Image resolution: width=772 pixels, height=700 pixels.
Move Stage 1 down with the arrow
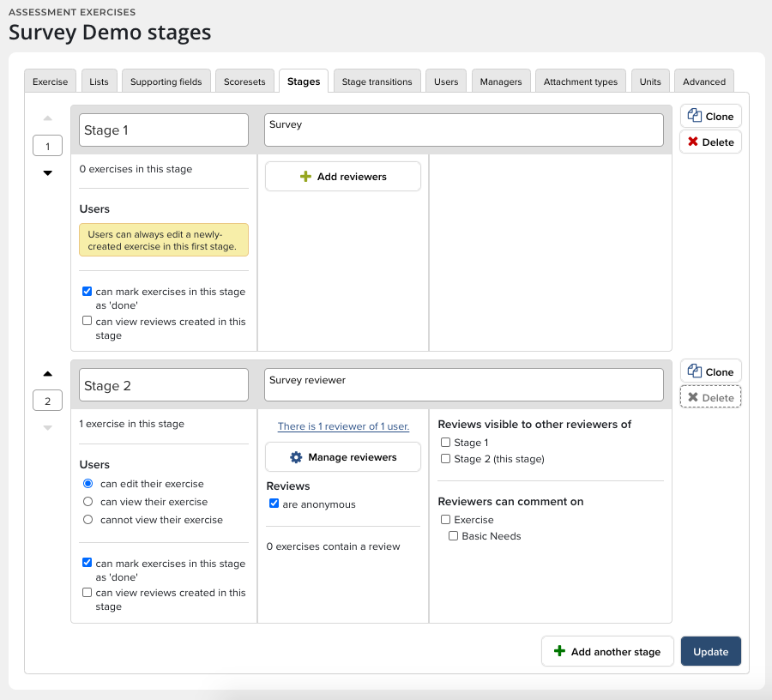click(x=48, y=173)
